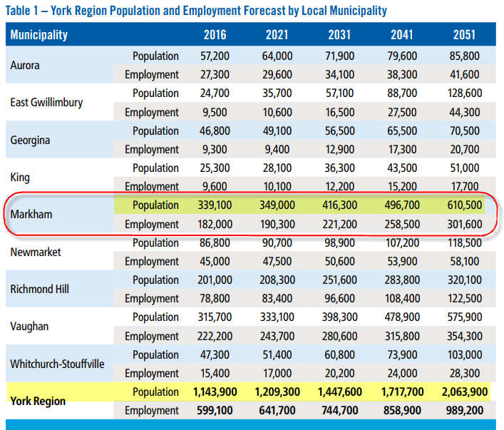Select Whitchurch-Stouffville population 103,000
Screen dimensions: 504x430
tap(465, 354)
